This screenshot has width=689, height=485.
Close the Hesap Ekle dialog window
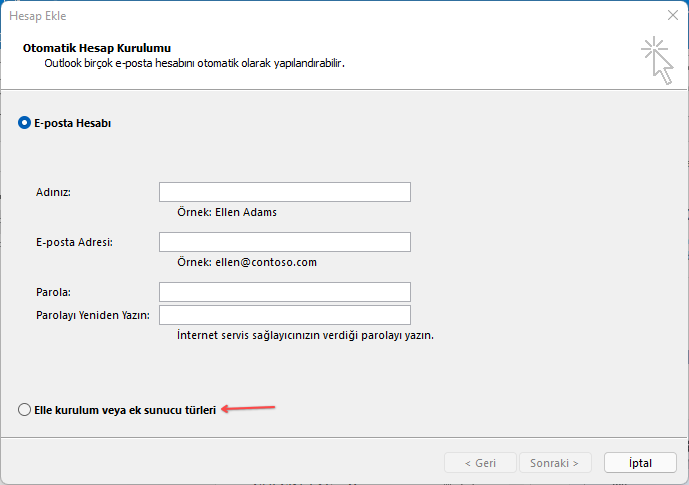(669, 16)
